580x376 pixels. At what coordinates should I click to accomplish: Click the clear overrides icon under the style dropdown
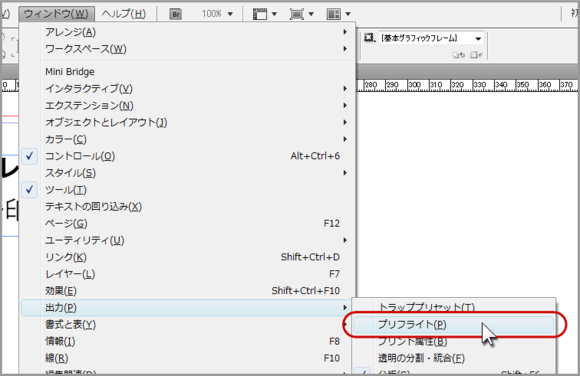pos(459,55)
